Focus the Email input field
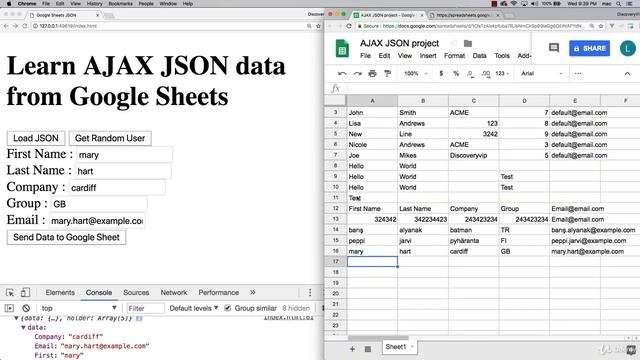Screen dimensions: 640x360 coord(97,221)
